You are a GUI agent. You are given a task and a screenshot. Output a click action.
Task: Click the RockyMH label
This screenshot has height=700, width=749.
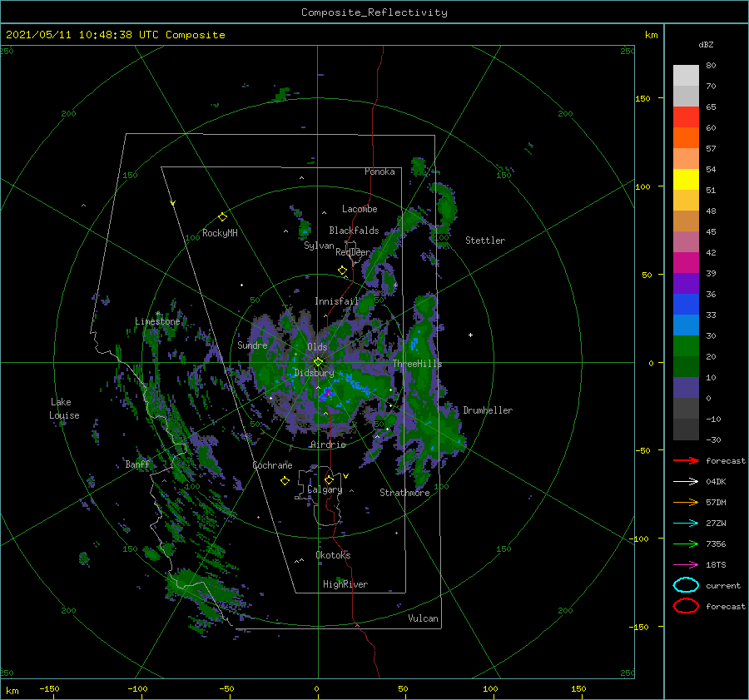coord(220,233)
